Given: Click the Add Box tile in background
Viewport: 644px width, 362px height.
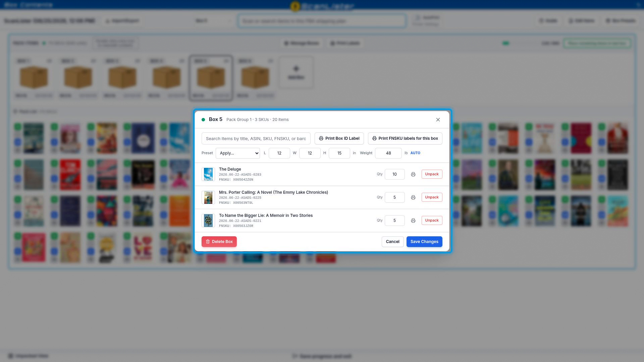Looking at the screenshot, I should click(x=296, y=73).
